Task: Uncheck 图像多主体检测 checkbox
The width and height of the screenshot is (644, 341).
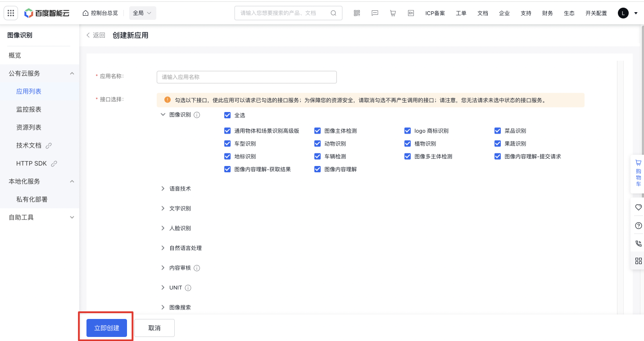Action: pos(408,157)
